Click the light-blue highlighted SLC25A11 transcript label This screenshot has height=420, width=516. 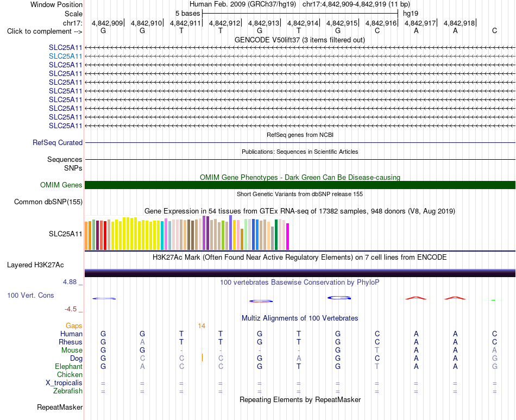(65, 57)
